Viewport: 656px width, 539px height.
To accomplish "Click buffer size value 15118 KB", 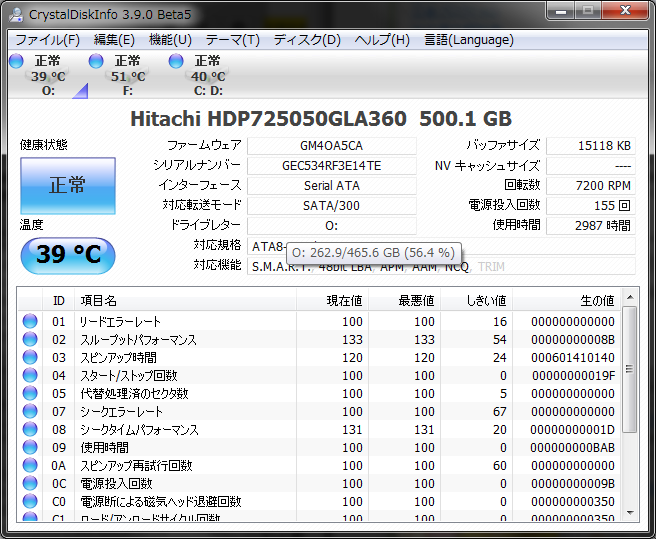I will tap(591, 146).
